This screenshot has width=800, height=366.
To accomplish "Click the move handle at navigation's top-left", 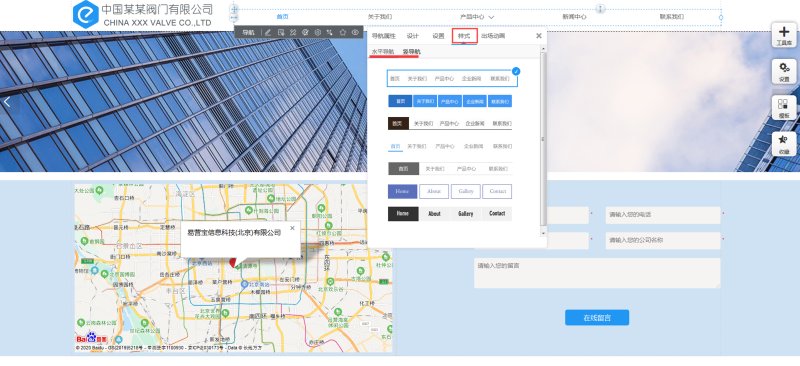I will (x=234, y=9).
